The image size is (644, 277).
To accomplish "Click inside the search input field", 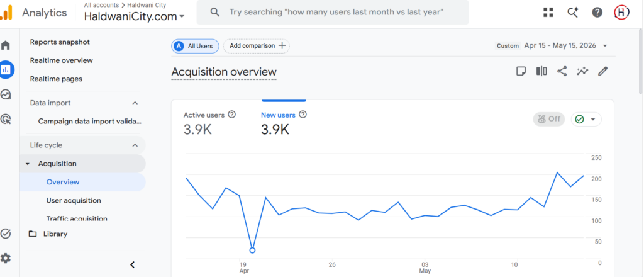I will pos(336,12).
